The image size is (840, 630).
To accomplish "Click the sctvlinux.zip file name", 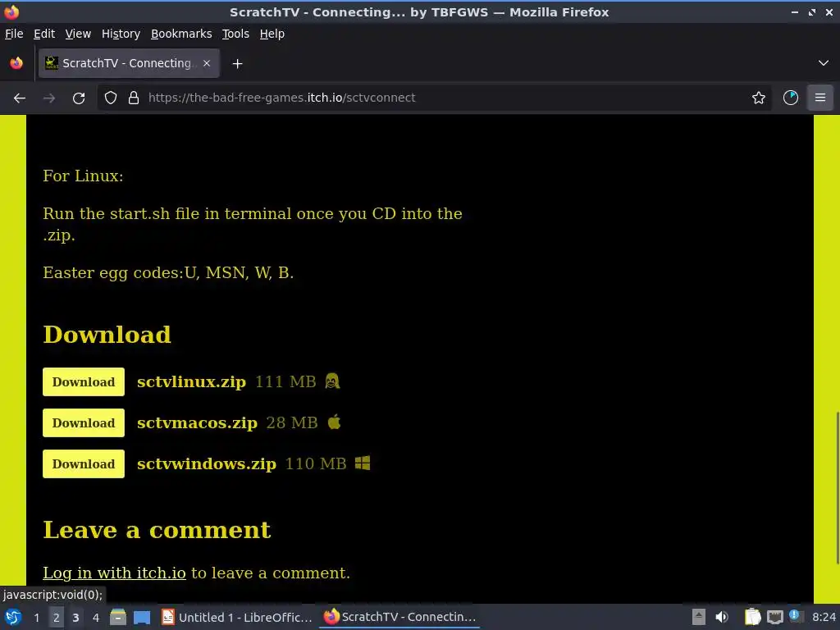I will tap(191, 382).
